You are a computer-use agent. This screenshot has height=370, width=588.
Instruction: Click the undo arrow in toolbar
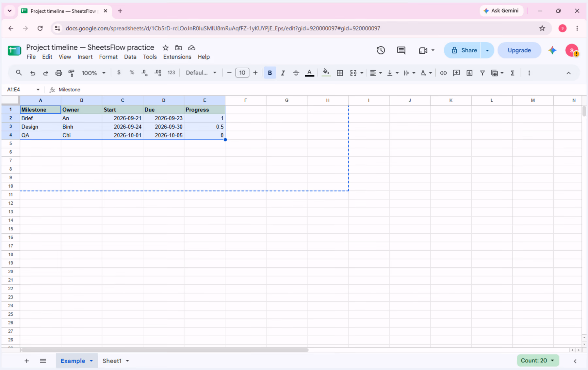pyautogui.click(x=33, y=73)
